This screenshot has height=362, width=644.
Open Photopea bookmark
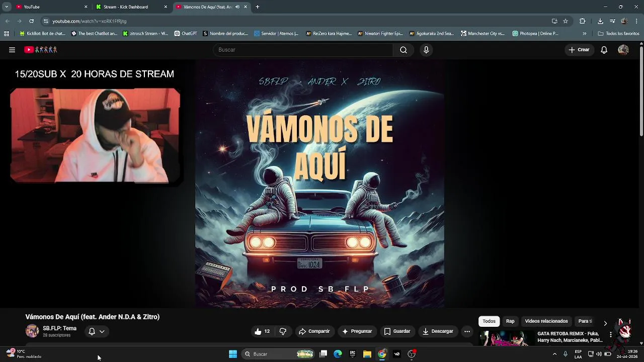536,34
